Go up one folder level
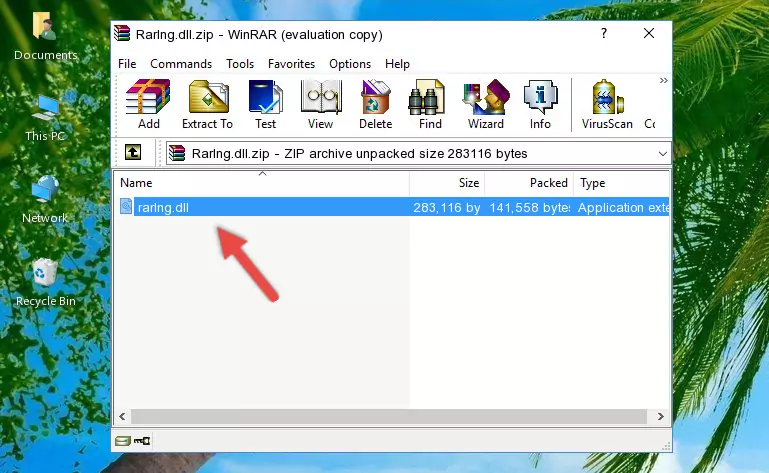 coord(133,153)
